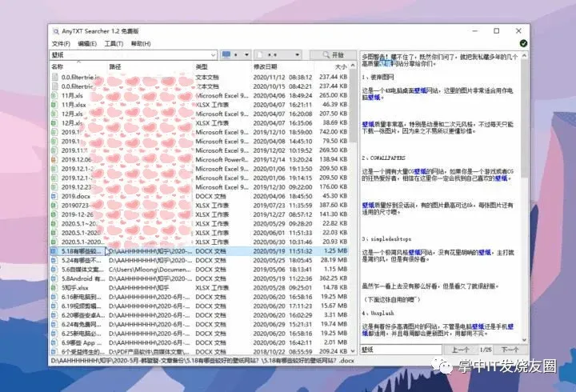
Task: Select the 5.18有哪些 file name
Action: 81,251
